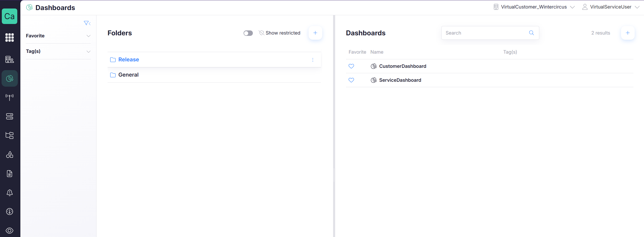The width and height of the screenshot is (644, 237).
Task: Toggle favorite heart for CustomerDashboard
Action: tap(351, 66)
